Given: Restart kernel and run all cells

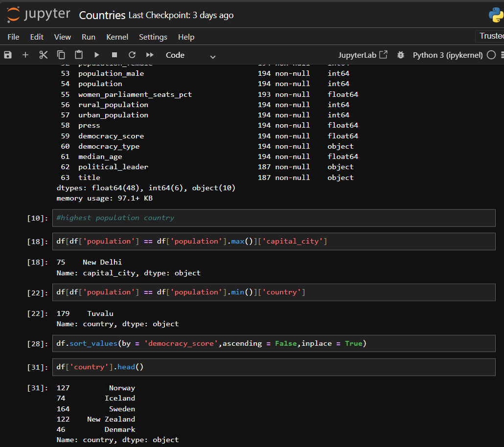Looking at the screenshot, I should tap(150, 55).
